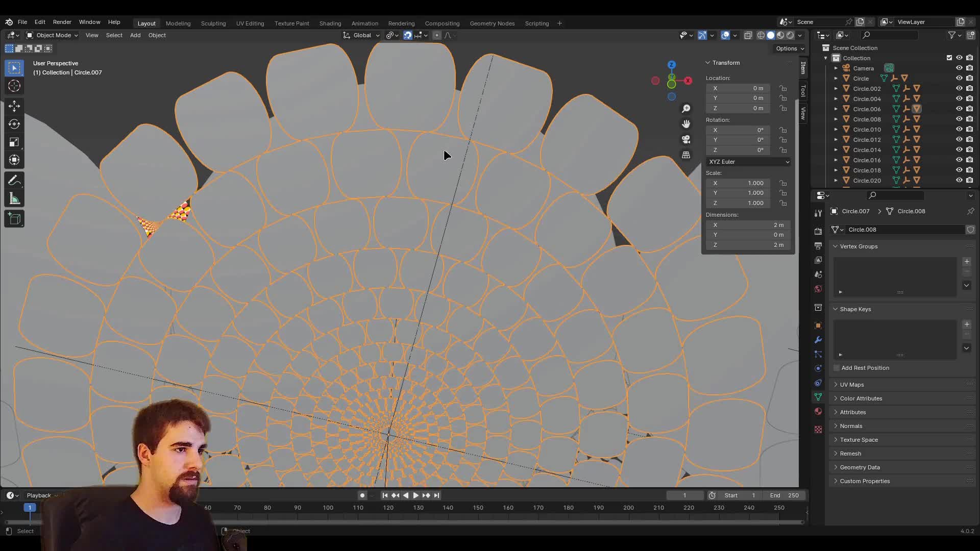Click the pan view hand icon
Screen dimensions: 980x551
(686, 124)
